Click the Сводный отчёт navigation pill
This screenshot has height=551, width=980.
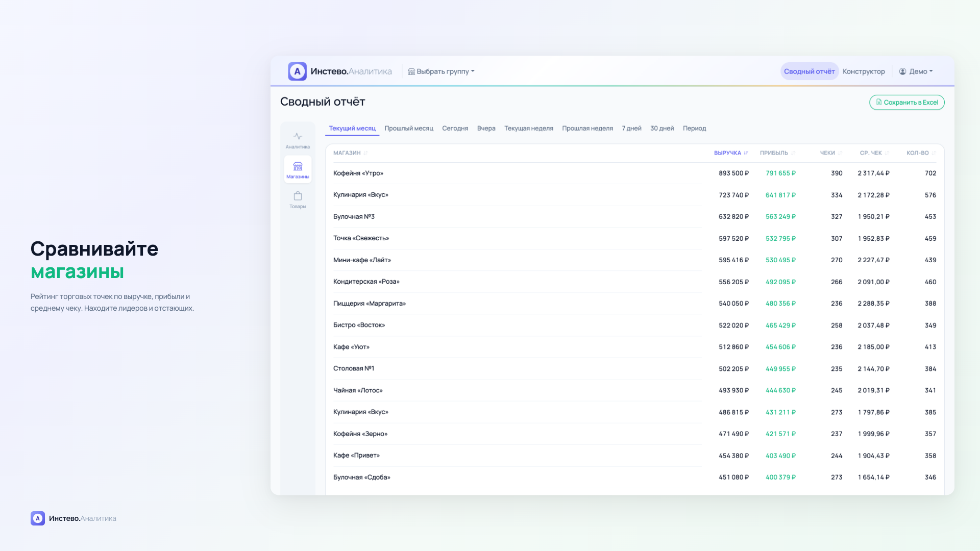click(x=810, y=71)
